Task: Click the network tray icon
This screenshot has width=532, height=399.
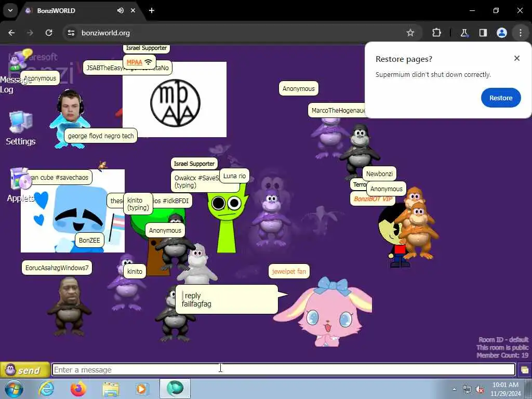Action: tap(467, 390)
